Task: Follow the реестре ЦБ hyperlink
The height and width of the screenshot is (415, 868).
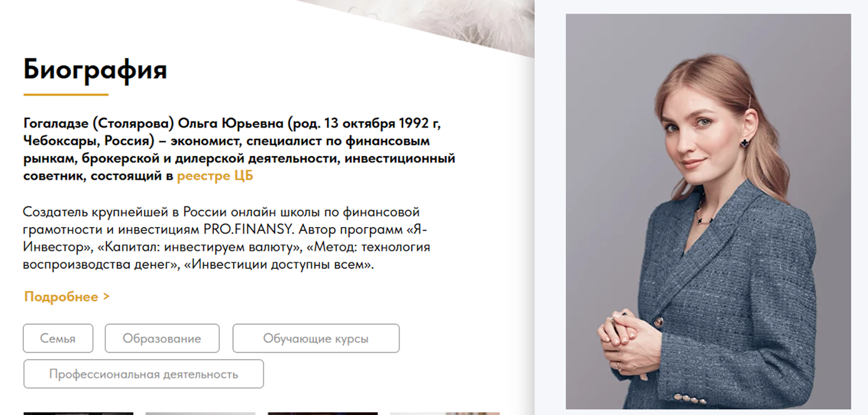Action: click(x=215, y=176)
